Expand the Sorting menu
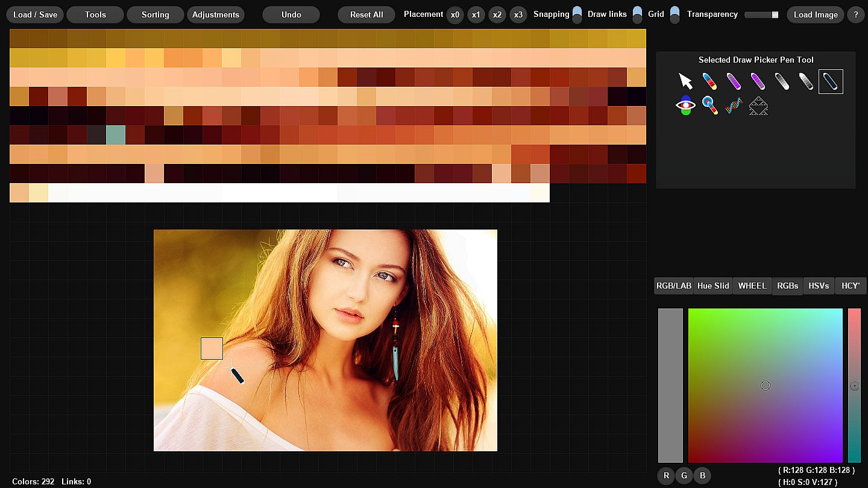The height and width of the screenshot is (488, 868). pyautogui.click(x=155, y=14)
